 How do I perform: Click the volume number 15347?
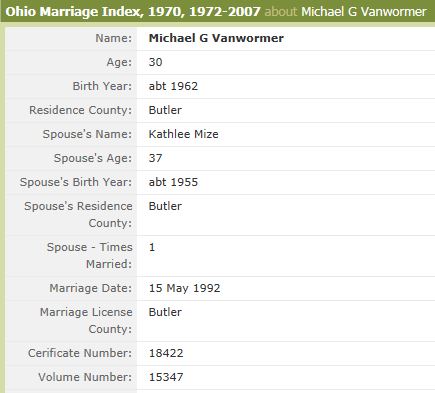click(x=166, y=377)
